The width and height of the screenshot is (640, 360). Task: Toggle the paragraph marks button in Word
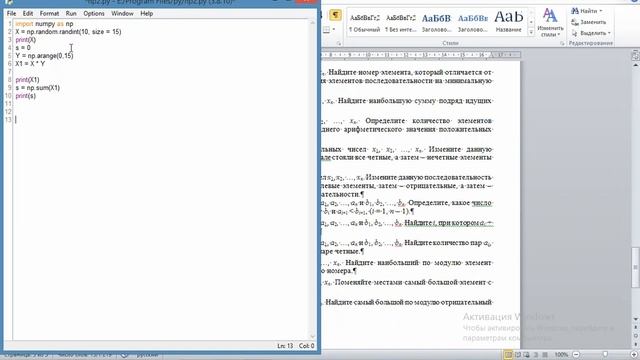click(x=335, y=16)
